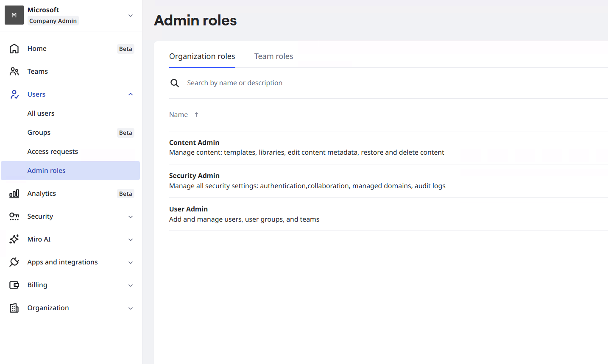Screen dimensions: 608x364
Task: Click the Analytics bar chart icon
Action: 14,194
